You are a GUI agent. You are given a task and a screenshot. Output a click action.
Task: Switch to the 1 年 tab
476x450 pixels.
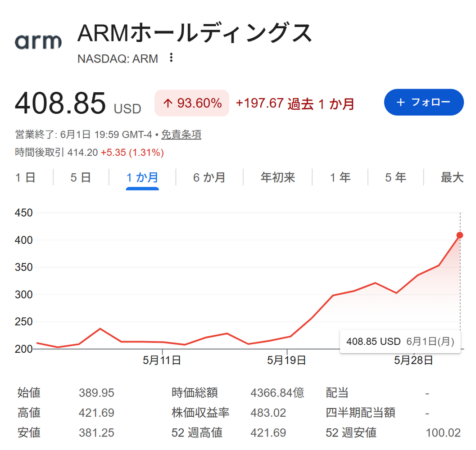tap(340, 177)
